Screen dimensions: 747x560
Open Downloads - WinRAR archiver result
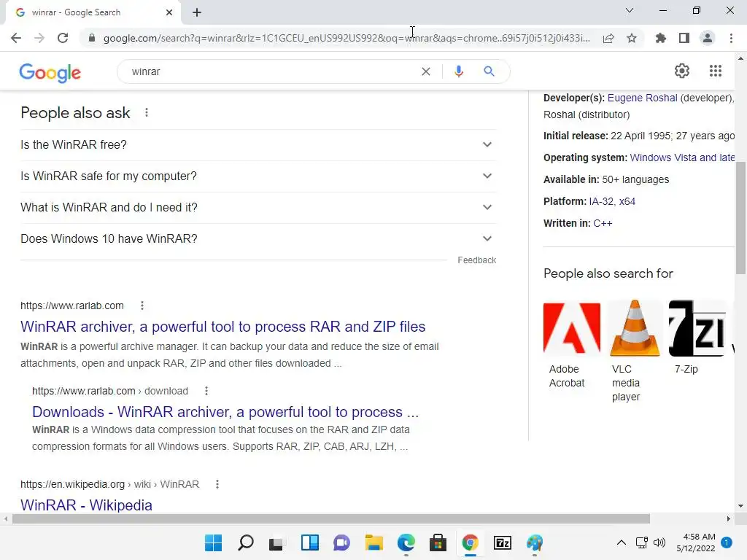tap(225, 412)
